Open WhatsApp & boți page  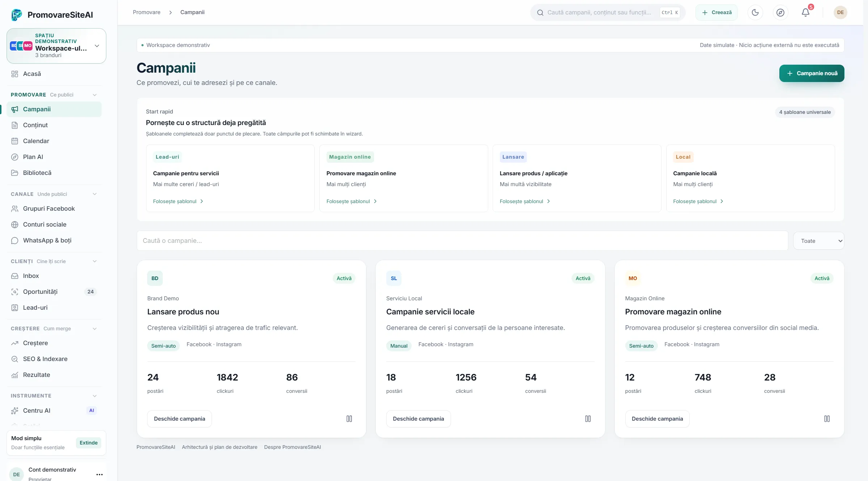(54, 240)
